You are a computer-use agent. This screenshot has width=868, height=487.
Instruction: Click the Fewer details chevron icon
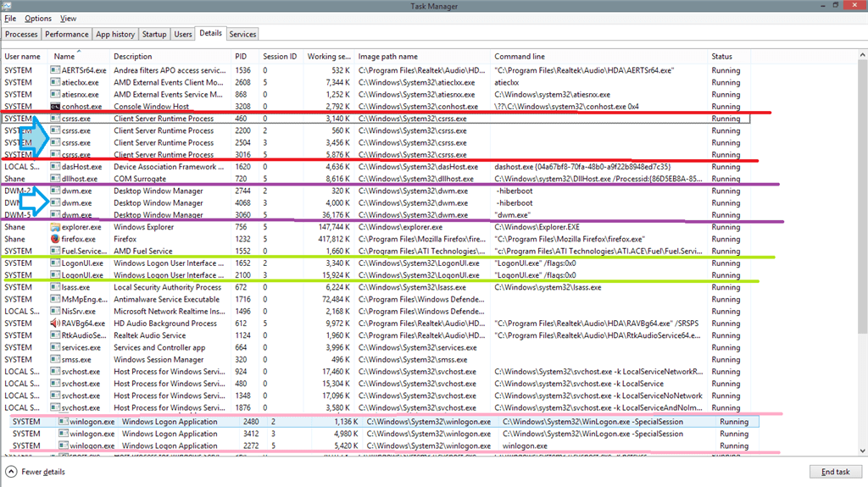coord(11,472)
